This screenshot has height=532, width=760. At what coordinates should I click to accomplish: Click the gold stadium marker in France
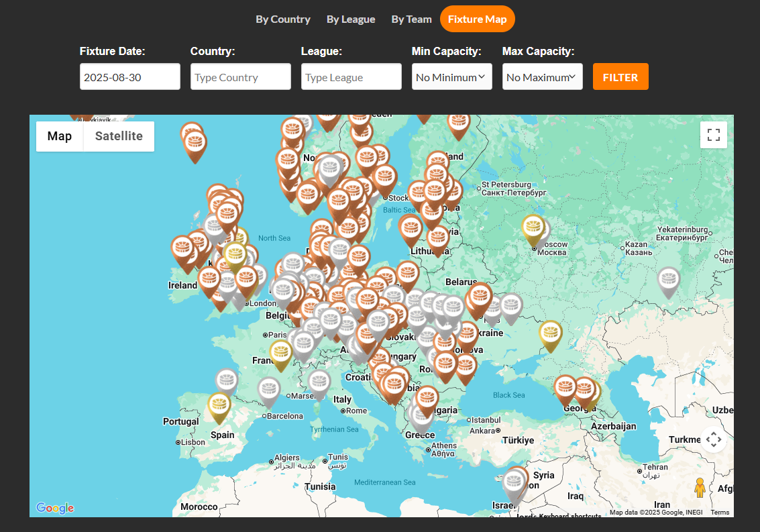pyautogui.click(x=280, y=353)
